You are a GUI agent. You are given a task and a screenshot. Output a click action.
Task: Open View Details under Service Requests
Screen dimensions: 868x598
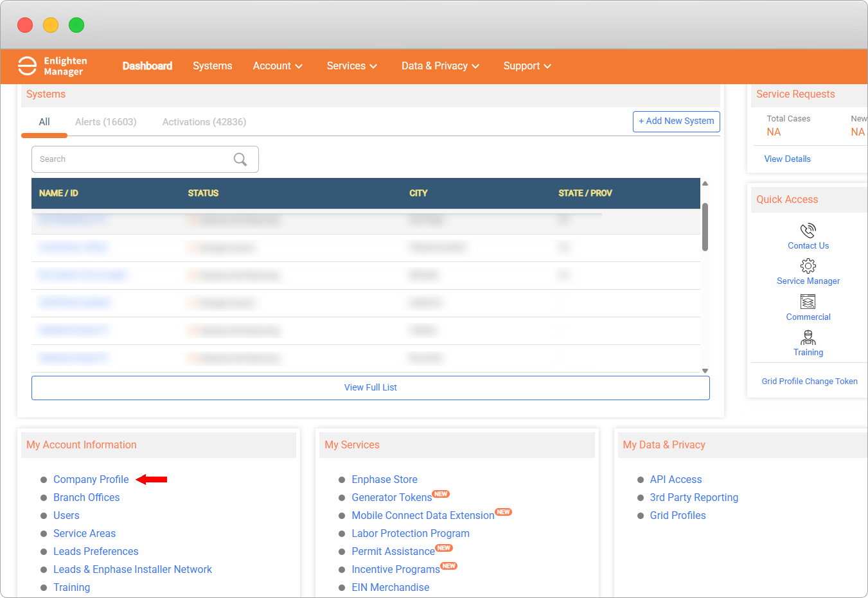(x=787, y=159)
